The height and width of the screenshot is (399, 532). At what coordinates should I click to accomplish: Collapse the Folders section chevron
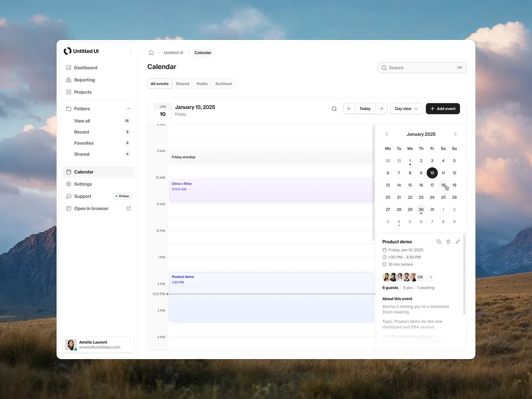tap(129, 109)
